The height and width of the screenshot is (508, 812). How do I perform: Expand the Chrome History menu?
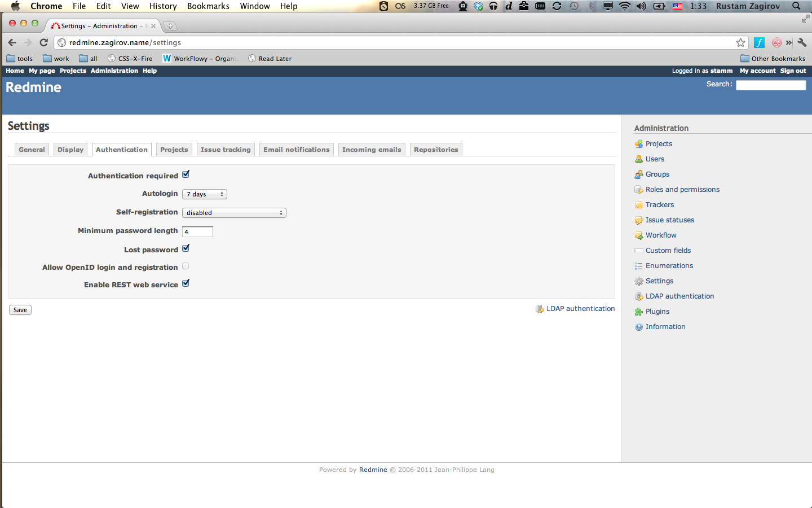pos(163,6)
